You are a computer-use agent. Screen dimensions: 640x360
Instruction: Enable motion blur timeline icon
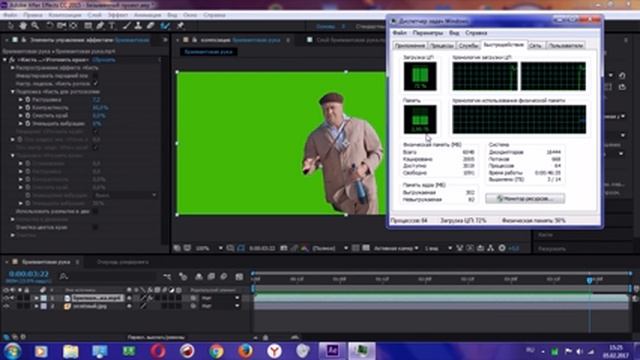[x=224, y=277]
